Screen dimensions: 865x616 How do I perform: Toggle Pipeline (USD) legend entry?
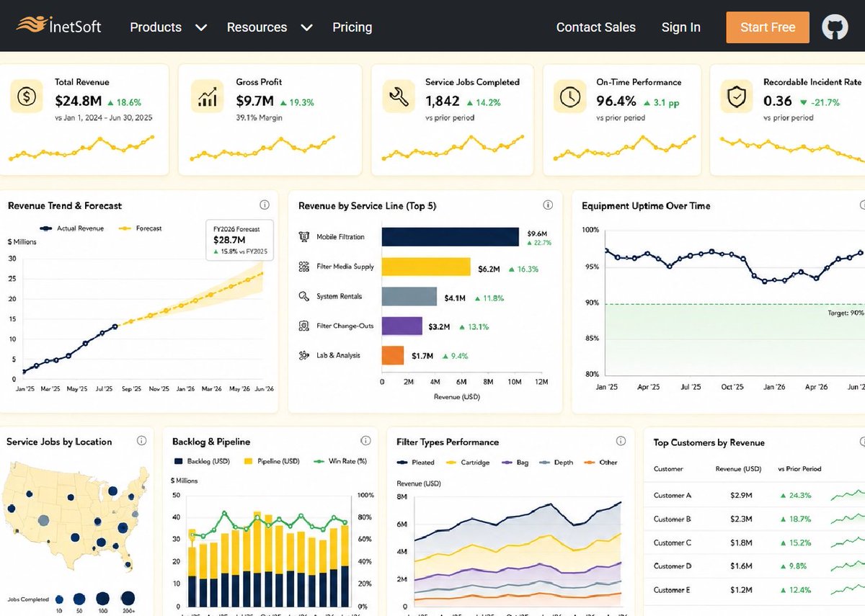point(272,461)
